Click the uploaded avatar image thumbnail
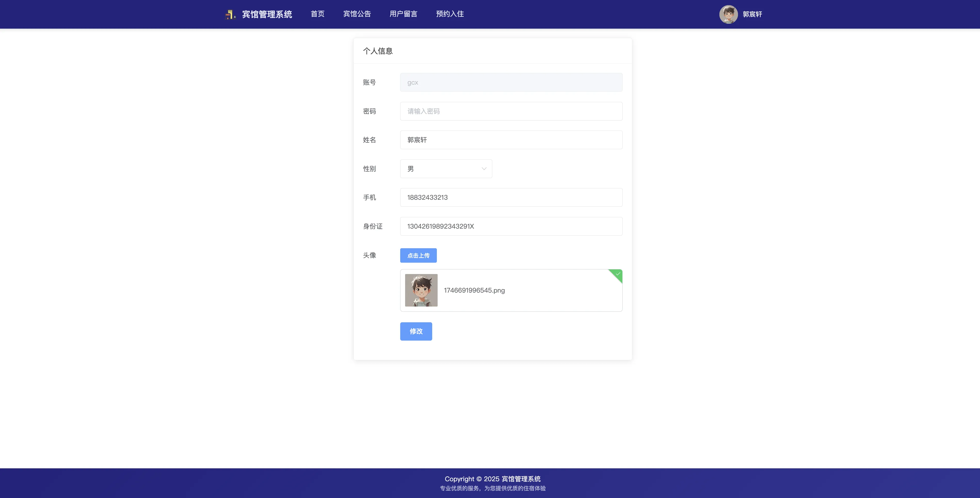This screenshot has width=980, height=498. click(x=421, y=290)
